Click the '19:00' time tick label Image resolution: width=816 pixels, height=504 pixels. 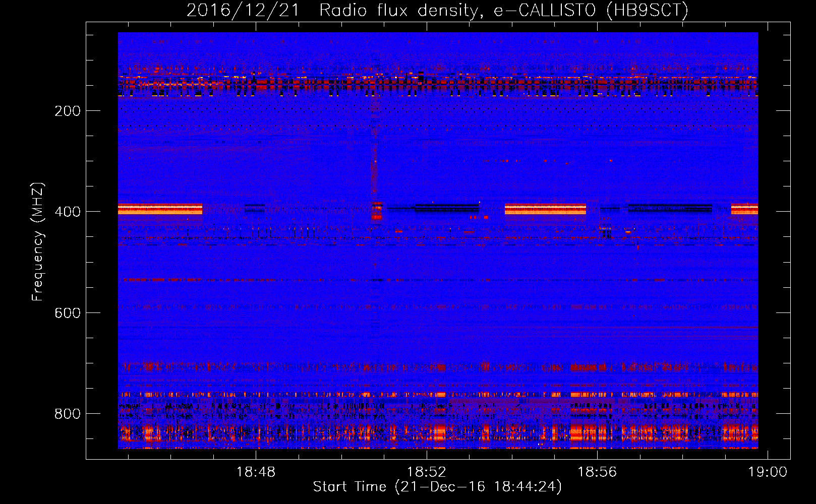click(768, 472)
